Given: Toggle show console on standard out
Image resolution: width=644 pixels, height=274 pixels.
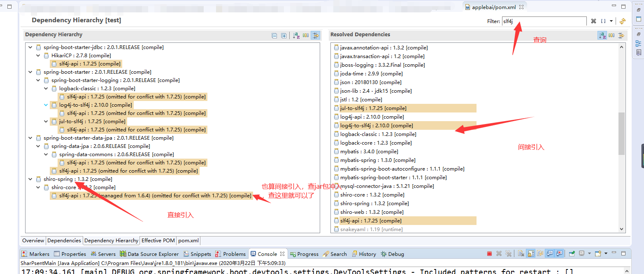Looking at the screenshot, I should tap(549, 253).
